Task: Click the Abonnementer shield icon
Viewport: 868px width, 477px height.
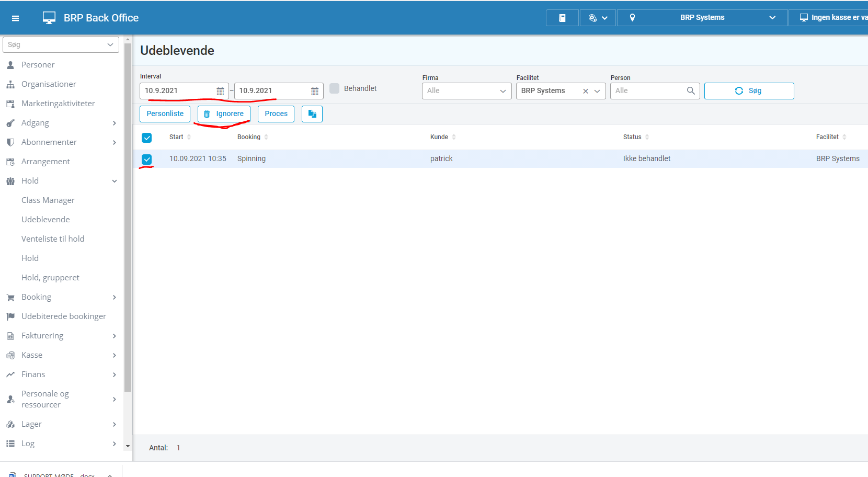Action: click(10, 142)
